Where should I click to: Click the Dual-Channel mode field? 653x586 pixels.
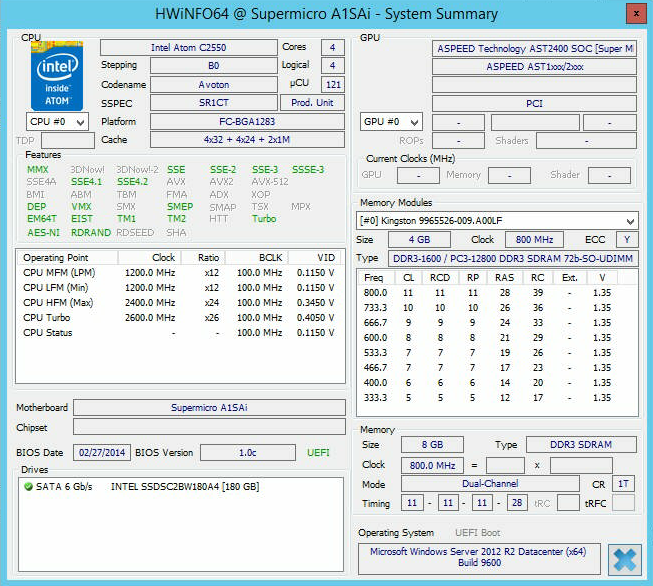pos(490,484)
